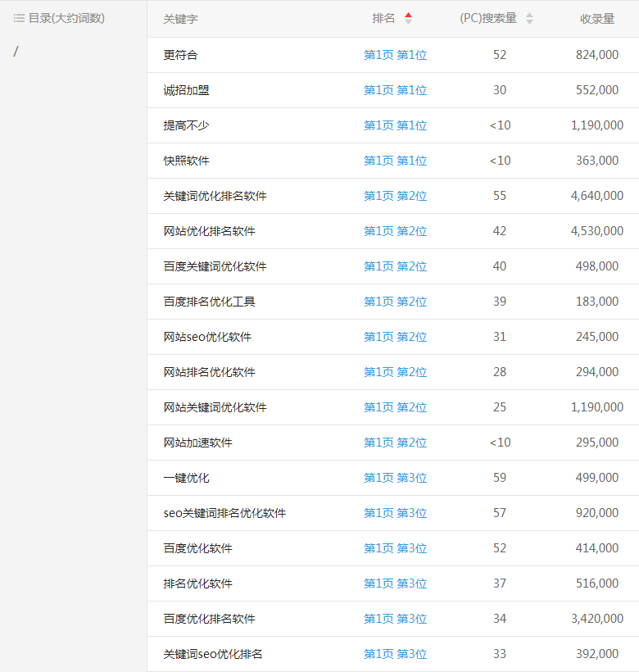Sort by (PC)搜索量 using its arrow icon

(x=529, y=18)
